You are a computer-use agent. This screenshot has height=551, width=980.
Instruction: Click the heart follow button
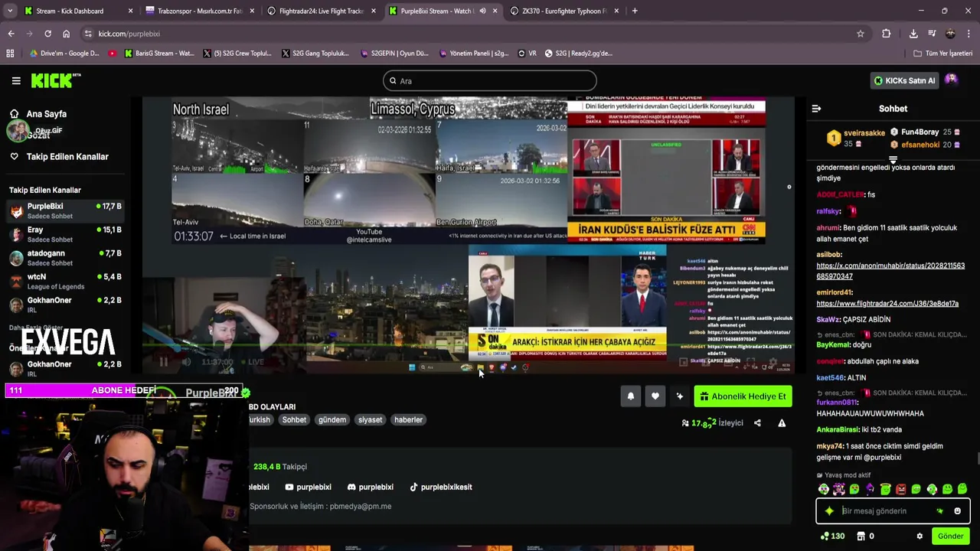pyautogui.click(x=655, y=396)
